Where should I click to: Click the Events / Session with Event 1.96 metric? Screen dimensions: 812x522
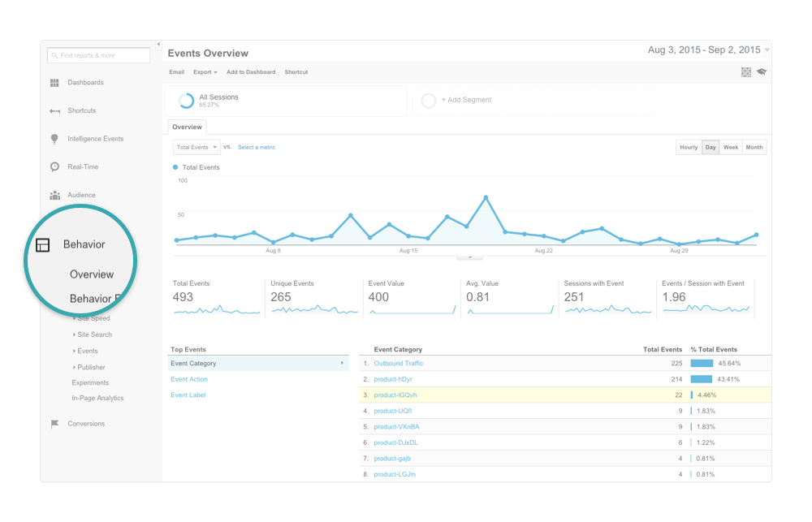(674, 297)
